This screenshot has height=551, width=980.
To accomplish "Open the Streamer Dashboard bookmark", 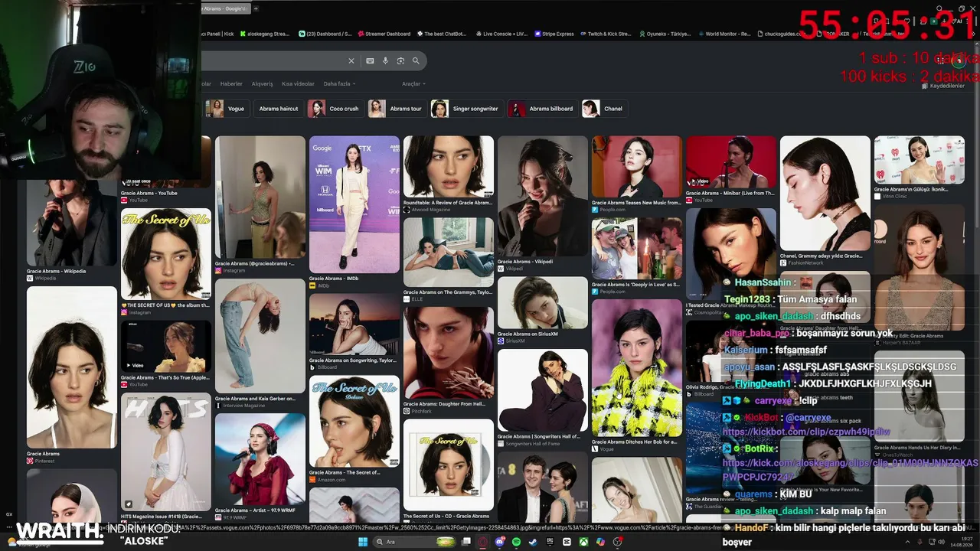I will pyautogui.click(x=384, y=34).
